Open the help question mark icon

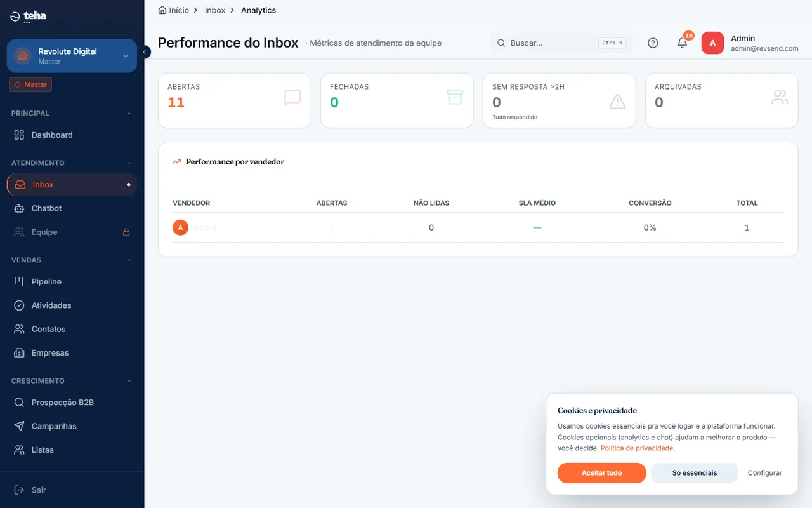[x=653, y=43]
